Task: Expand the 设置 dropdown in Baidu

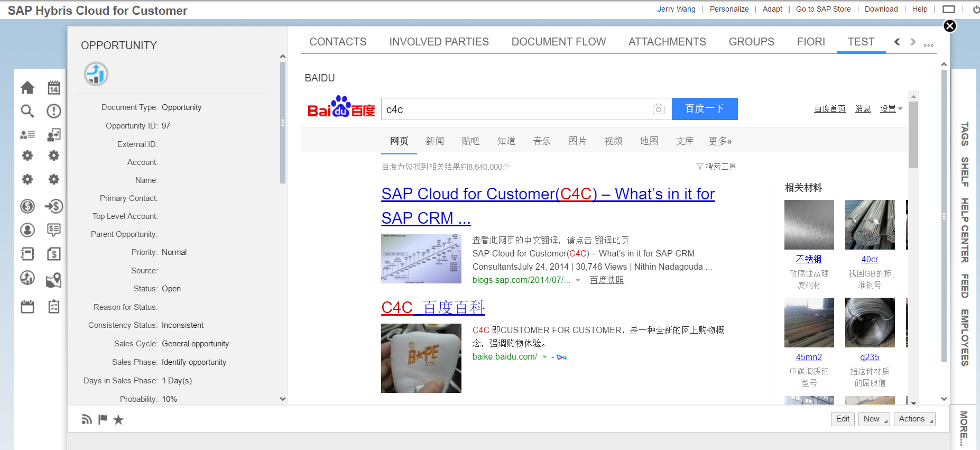Action: pos(891,108)
